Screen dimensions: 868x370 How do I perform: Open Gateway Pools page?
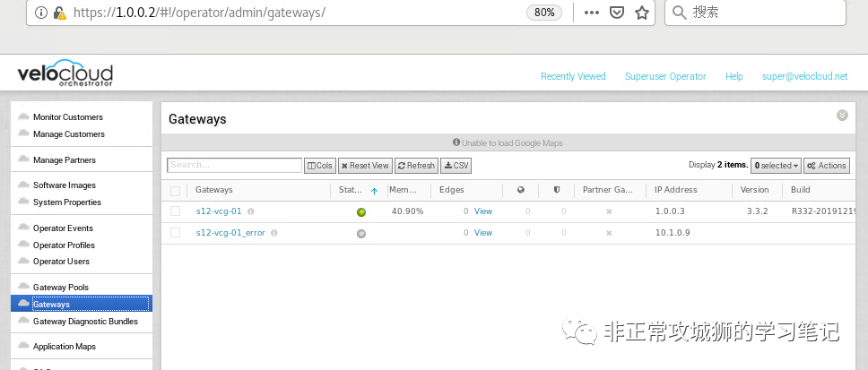(x=61, y=287)
